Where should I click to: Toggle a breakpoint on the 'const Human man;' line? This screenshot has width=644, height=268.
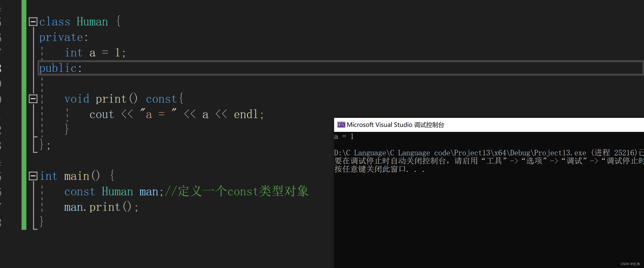pos(11,191)
